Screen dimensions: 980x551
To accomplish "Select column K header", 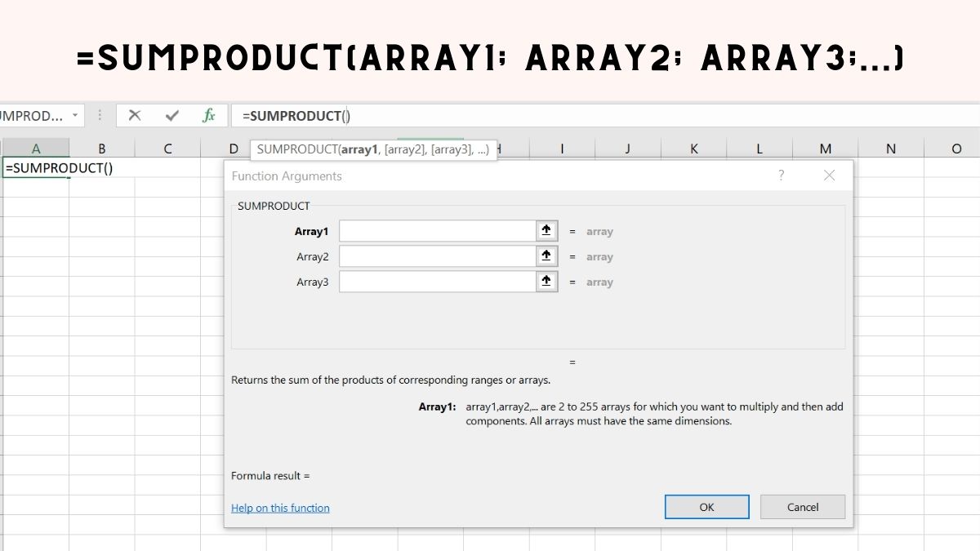I will click(x=694, y=149).
